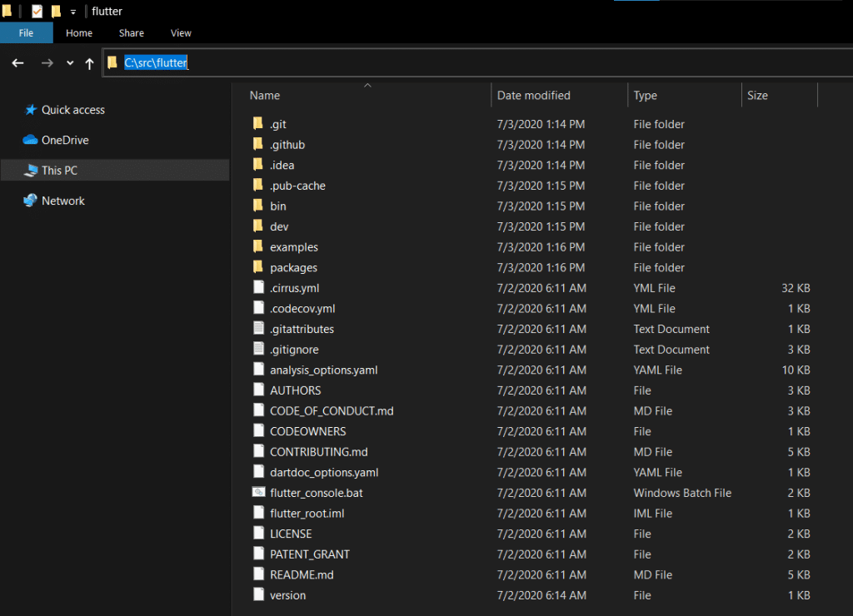Open the Customize Quick Access Toolbar dropdown
The image size is (853, 616).
tap(73, 12)
